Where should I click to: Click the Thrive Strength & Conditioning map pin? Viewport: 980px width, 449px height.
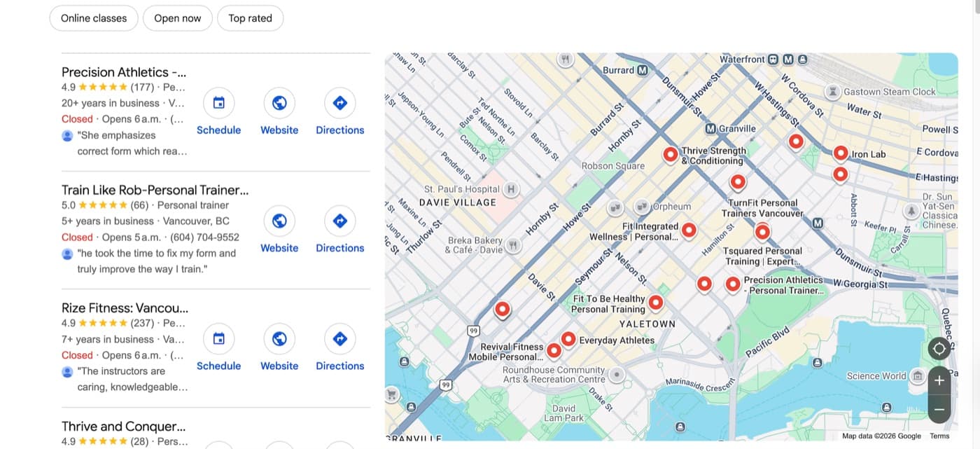670,154
